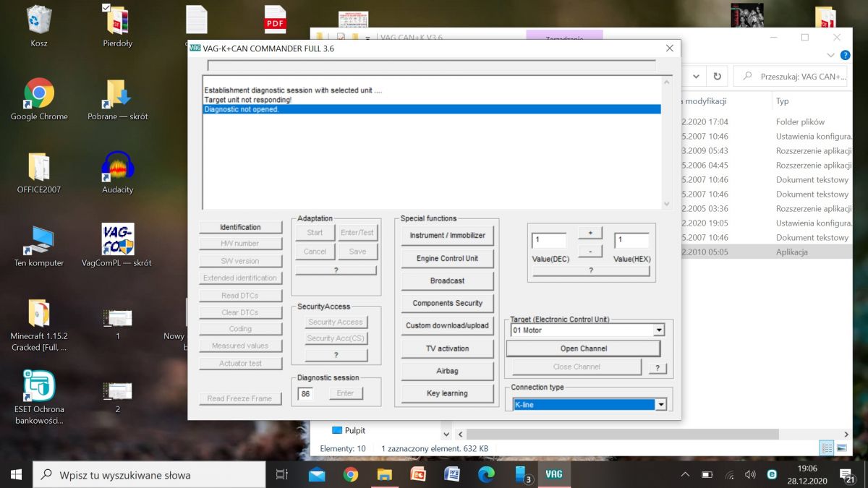Expand the Connection type K-line dropdown
The width and height of the screenshot is (868, 488).
click(x=660, y=405)
